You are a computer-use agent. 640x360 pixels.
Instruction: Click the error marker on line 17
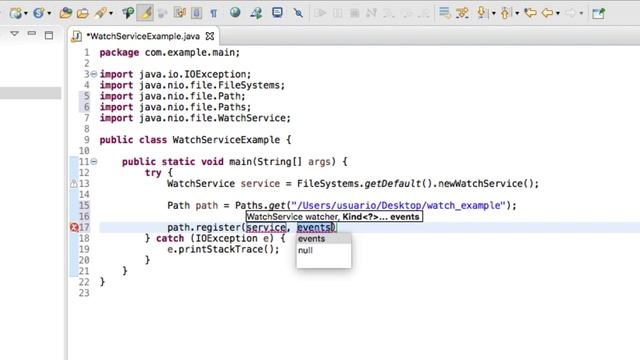point(74,227)
